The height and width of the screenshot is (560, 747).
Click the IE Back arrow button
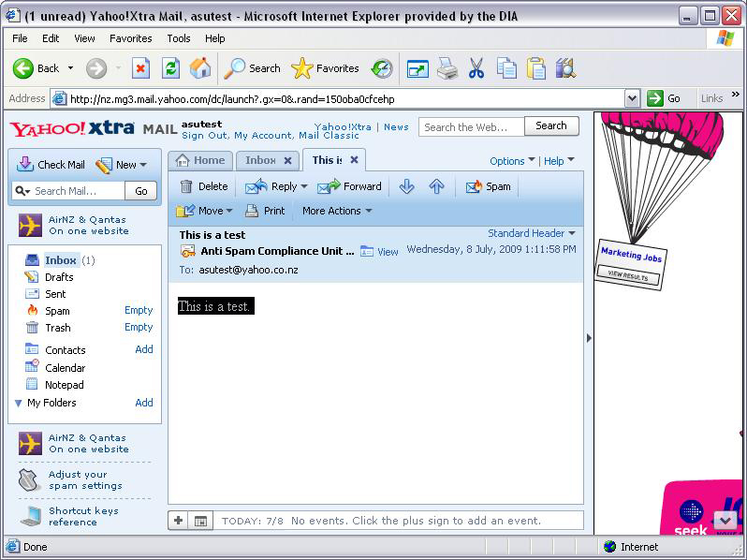point(22,68)
